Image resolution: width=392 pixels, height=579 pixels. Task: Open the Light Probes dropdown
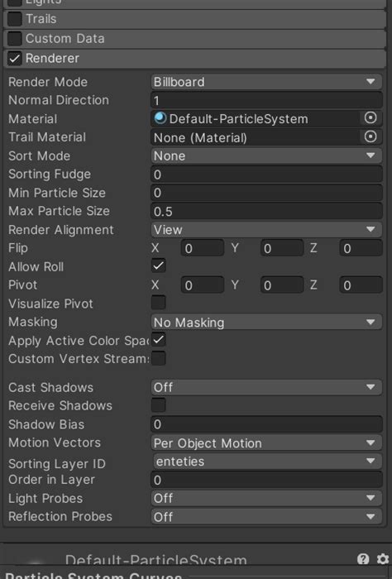[266, 498]
